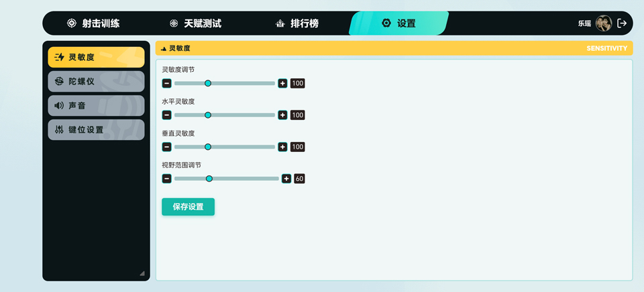Increase 灵敏度调节 with the plus button

[282, 83]
